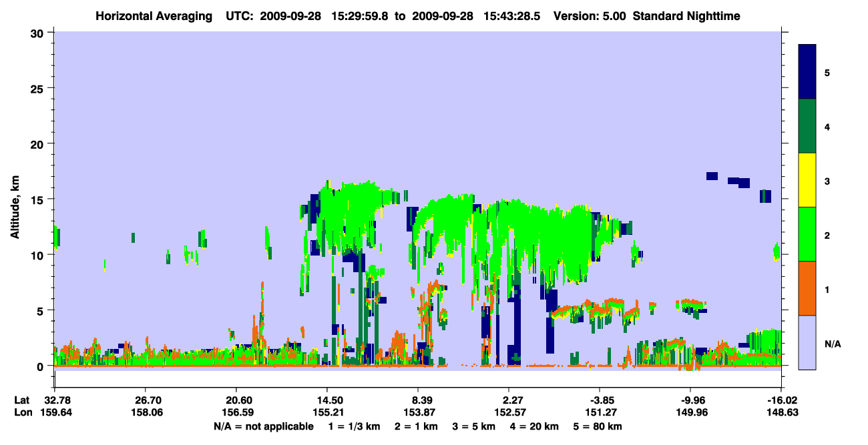
Task: Click the 'Lat' row label
Action: [22, 400]
